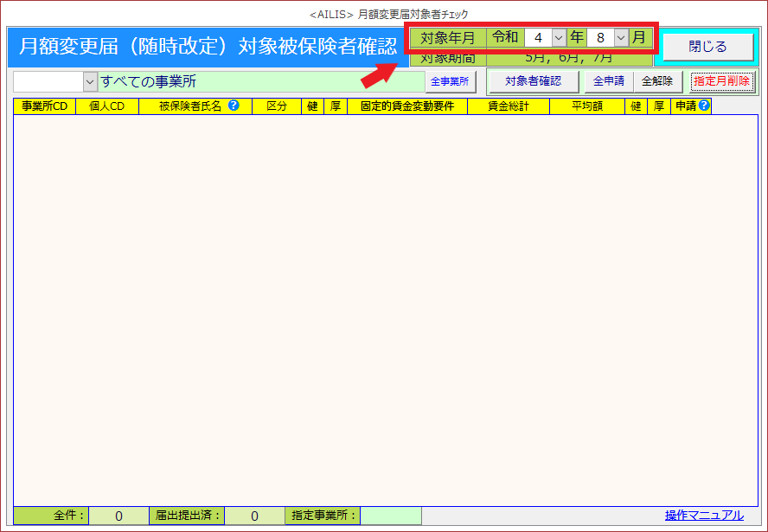Open the 操作マニュアル link
768x532 pixels.
point(704,516)
